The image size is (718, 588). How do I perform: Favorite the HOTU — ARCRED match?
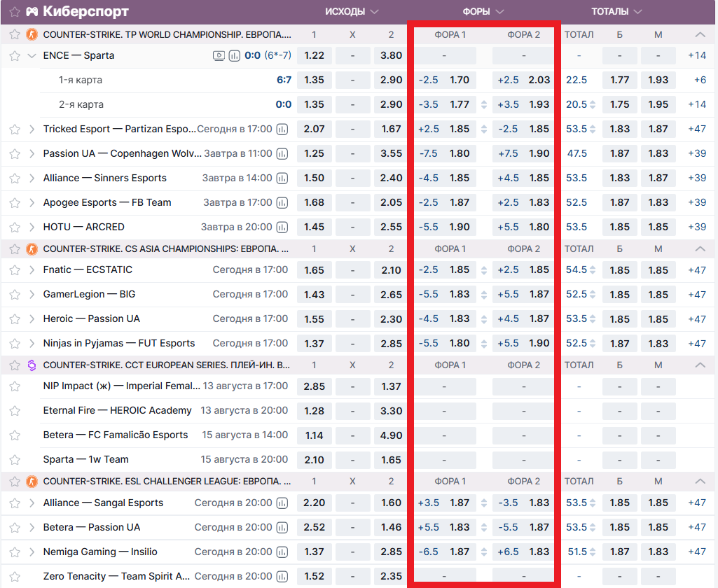15,227
